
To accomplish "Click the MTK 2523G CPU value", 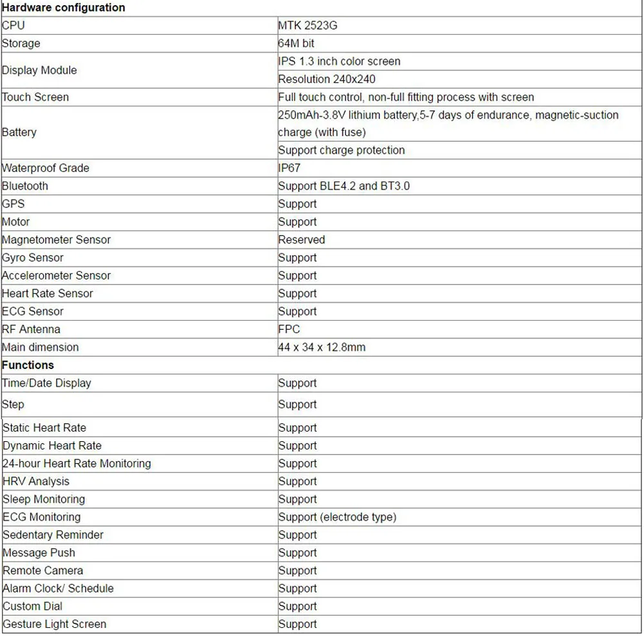I will point(308,26).
